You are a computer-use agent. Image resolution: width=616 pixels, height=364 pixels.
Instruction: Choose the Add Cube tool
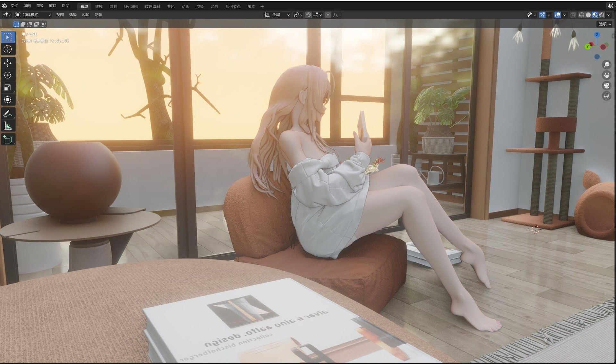8,140
